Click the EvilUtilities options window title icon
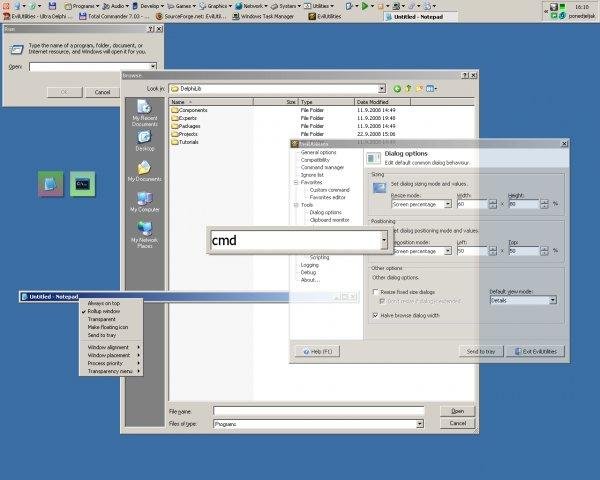Image resolution: width=600 pixels, height=480 pixels. pos(295,144)
